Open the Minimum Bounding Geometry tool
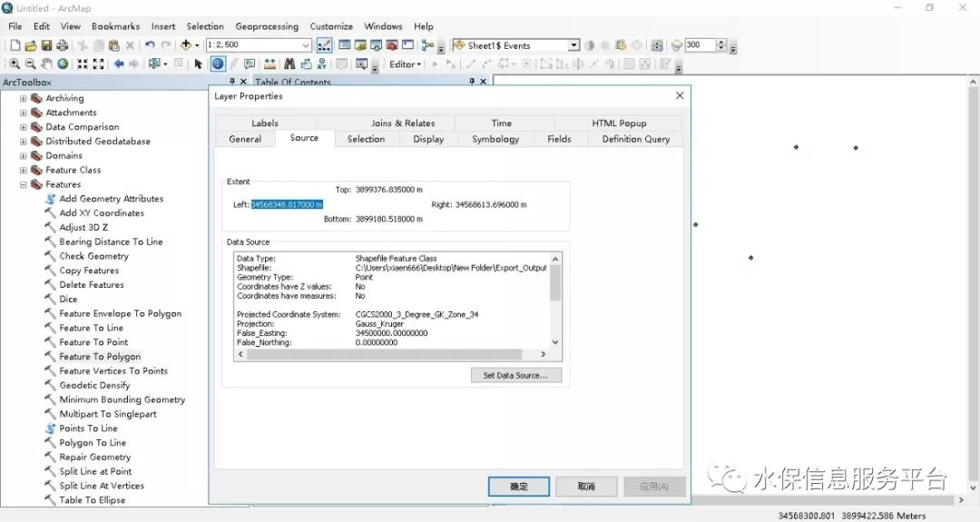Image resolution: width=980 pixels, height=522 pixels. pos(122,399)
